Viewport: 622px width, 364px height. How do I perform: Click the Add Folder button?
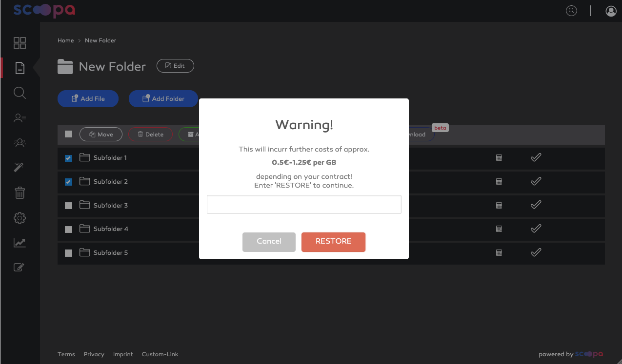click(x=163, y=98)
